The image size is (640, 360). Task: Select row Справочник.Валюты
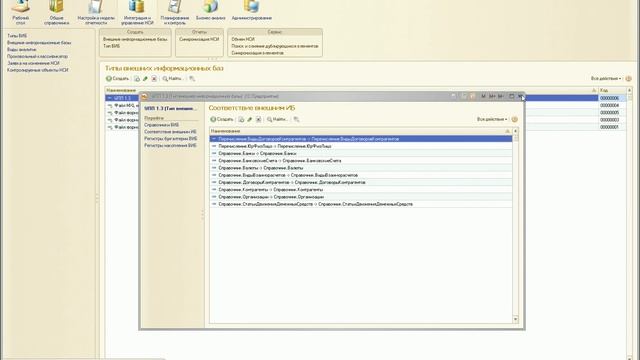coord(361,168)
